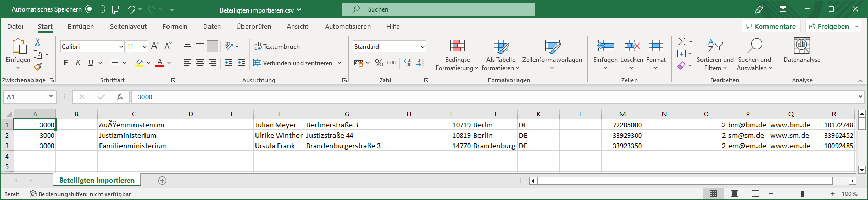
Task: Open the Ansicht tab
Action: point(297,26)
